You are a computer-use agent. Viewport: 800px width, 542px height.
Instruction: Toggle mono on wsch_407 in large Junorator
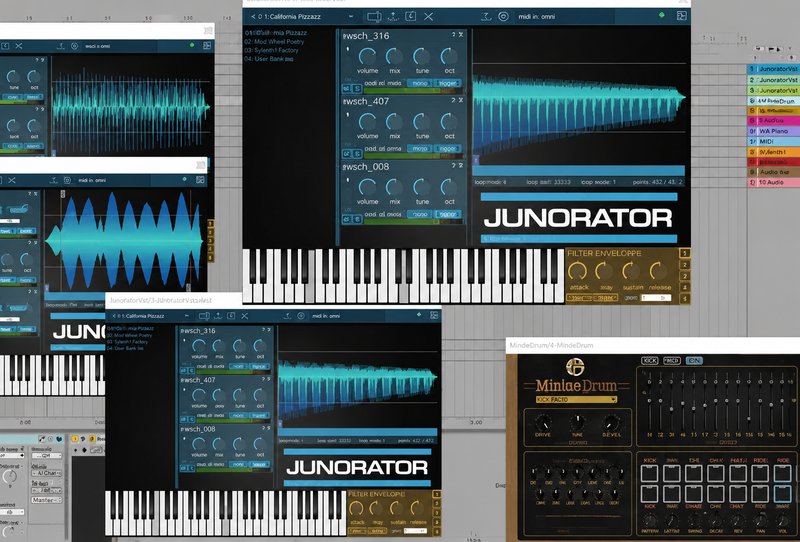coord(419,149)
